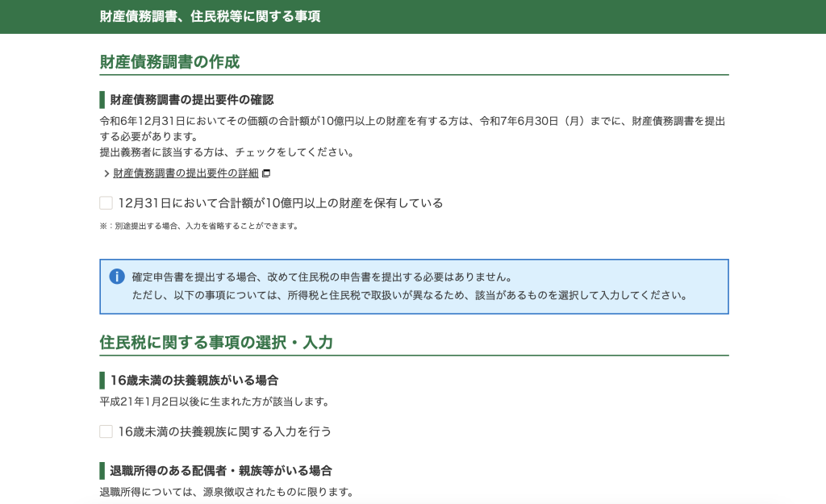The image size is (826, 504).
Task: Open the 財産債務調書の提出要件の詳細 link
Action: (x=186, y=173)
